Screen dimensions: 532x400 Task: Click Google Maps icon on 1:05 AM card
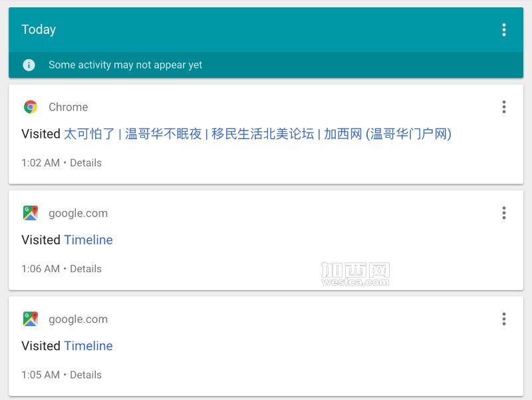(31, 319)
